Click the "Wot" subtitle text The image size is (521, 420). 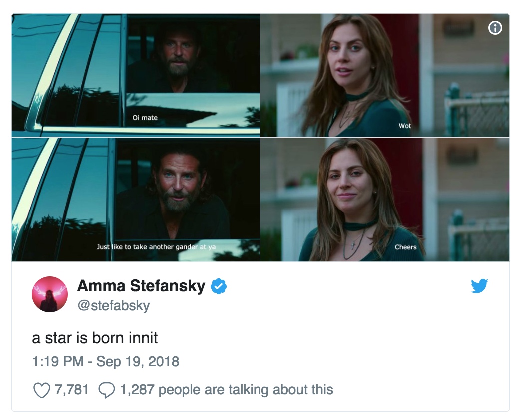[405, 126]
